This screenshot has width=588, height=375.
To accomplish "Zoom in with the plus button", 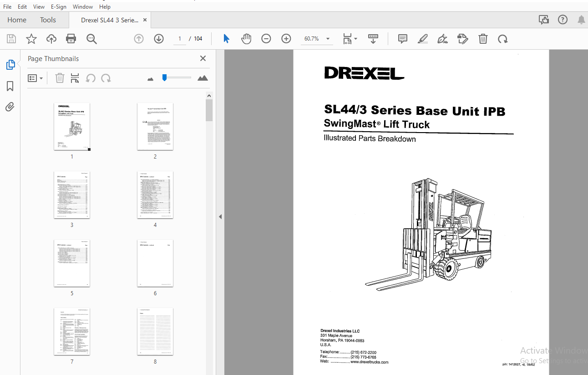I will click(286, 39).
